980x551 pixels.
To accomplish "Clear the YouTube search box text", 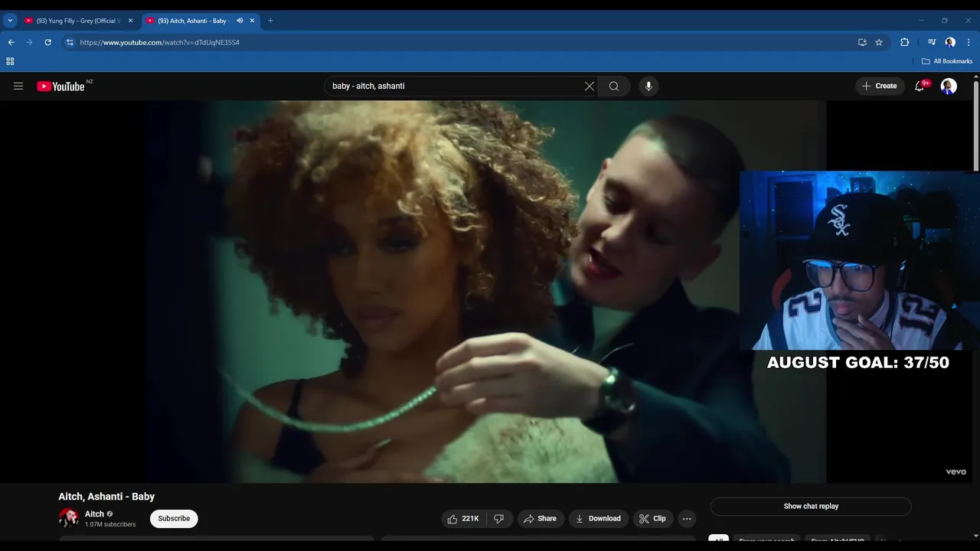I will coord(590,86).
